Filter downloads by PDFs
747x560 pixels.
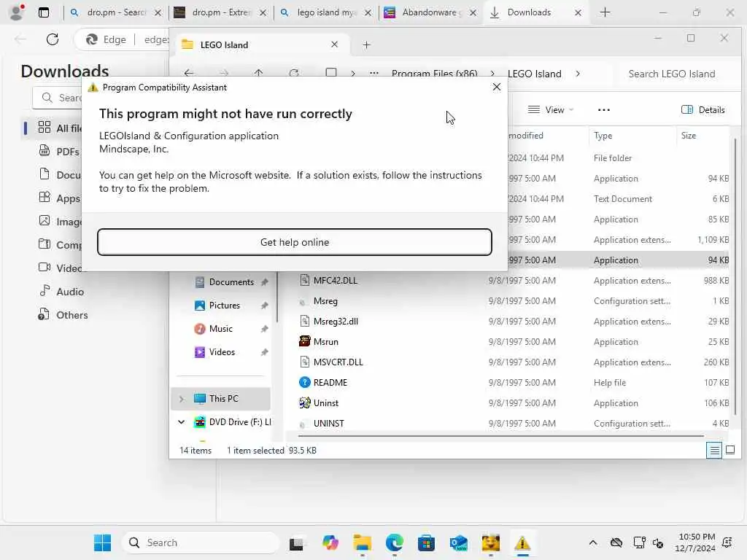click(x=59, y=152)
